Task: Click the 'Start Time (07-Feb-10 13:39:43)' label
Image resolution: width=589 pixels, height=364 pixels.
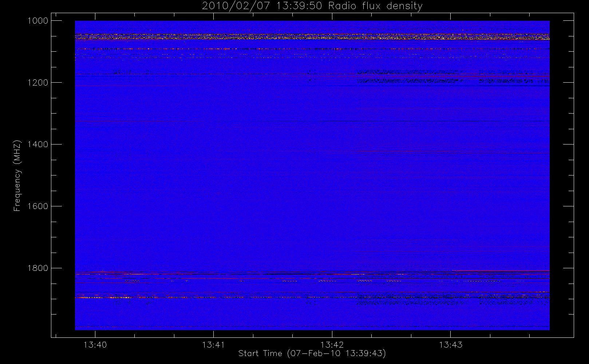Action: click(x=312, y=353)
